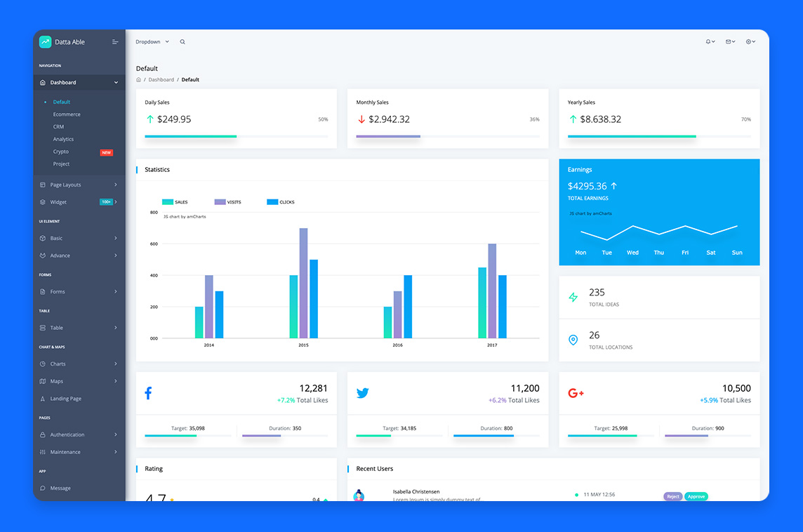
Task: Open the Dropdown menu in the header
Action: coord(152,42)
